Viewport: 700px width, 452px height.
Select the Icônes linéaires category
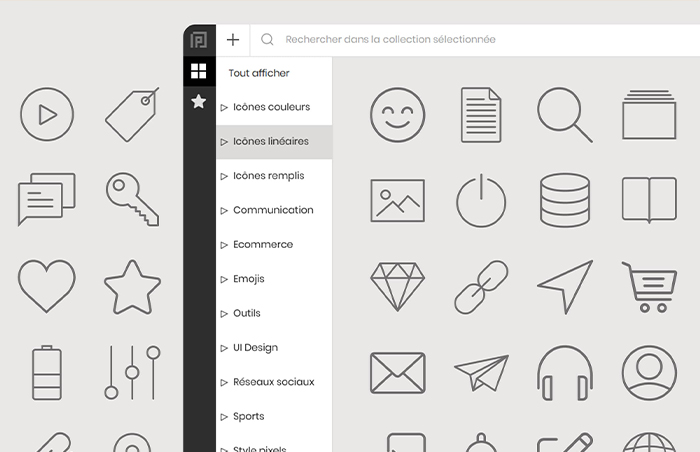coord(270,142)
